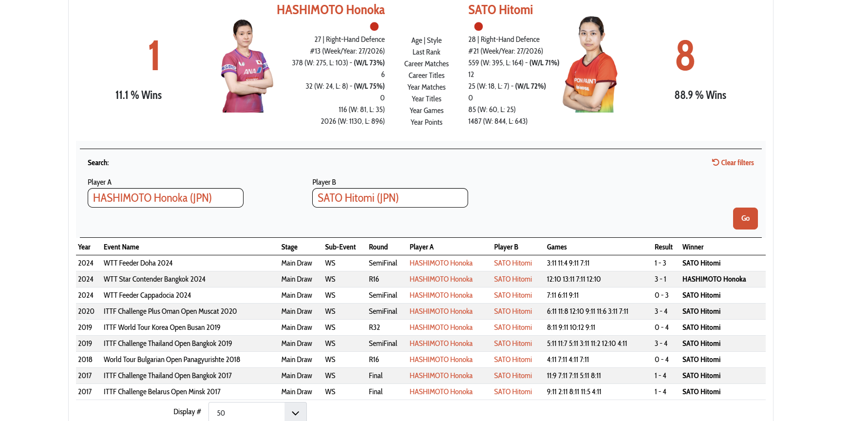Click the Result column header
The width and height of the screenshot is (868, 421).
point(663,247)
